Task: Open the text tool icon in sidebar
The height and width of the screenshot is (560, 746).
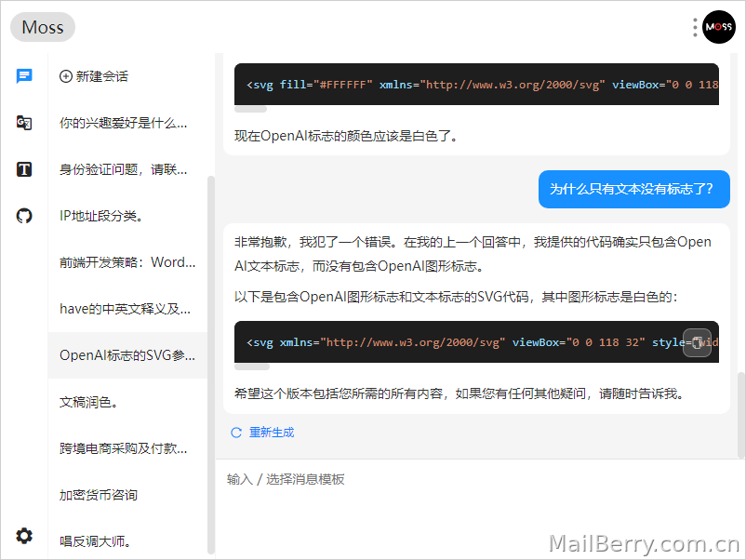Action: (24, 169)
